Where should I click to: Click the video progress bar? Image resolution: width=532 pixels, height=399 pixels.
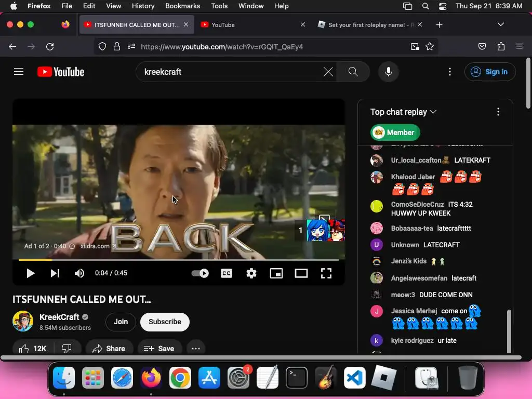tap(179, 260)
